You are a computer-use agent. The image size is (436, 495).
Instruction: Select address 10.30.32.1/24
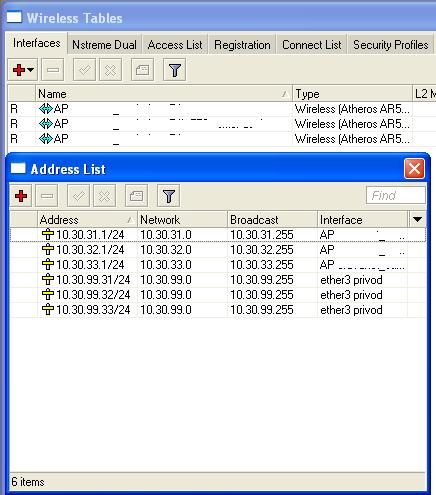click(x=90, y=250)
